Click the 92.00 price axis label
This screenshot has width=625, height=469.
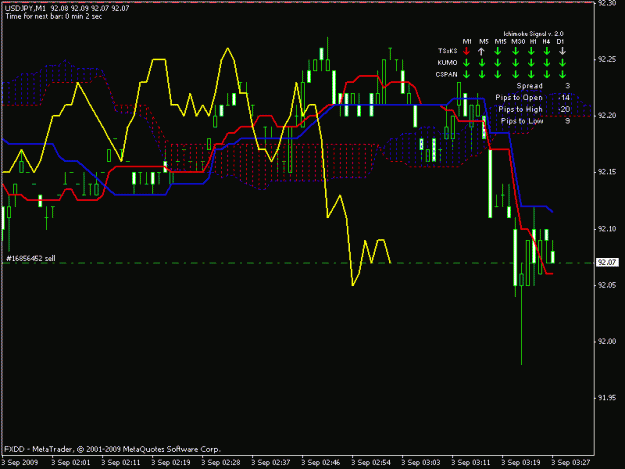click(607, 341)
